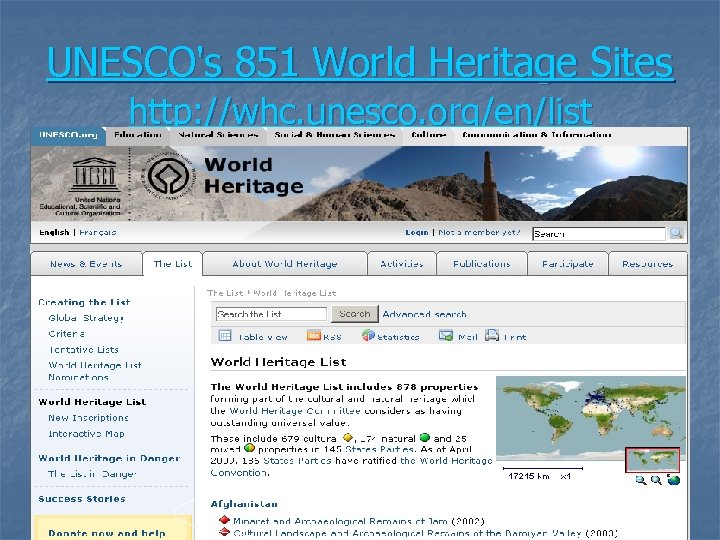Open Advanced search link

[x=424, y=314]
